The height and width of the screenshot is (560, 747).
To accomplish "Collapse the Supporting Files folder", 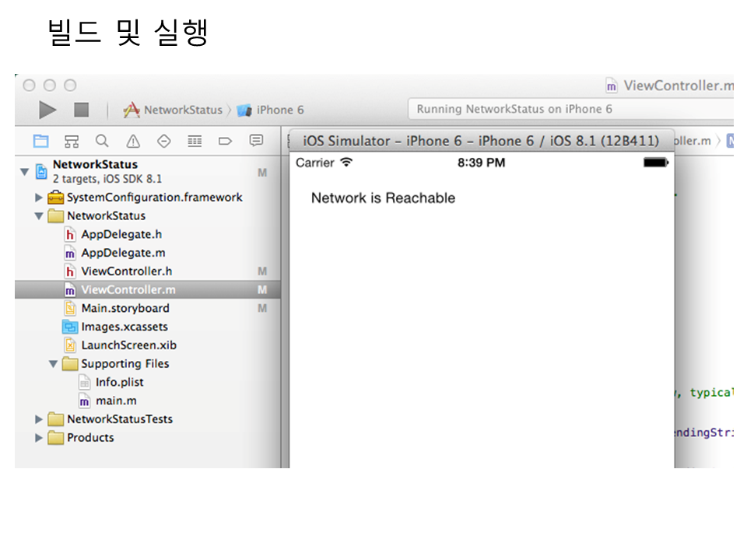I will click(x=54, y=364).
